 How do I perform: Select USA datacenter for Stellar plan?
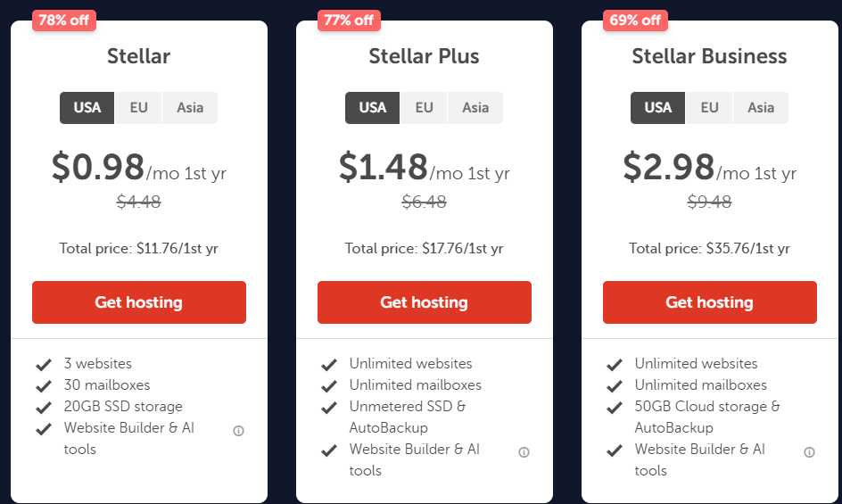(x=87, y=108)
